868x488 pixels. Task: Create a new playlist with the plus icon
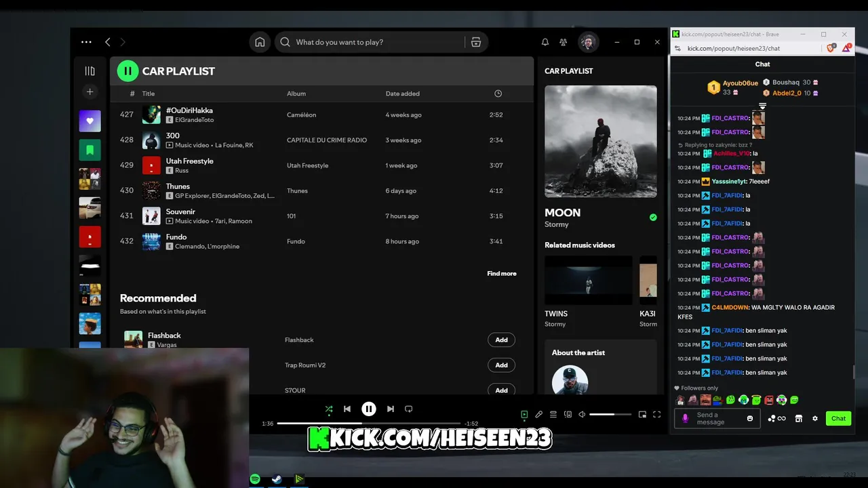point(90,91)
